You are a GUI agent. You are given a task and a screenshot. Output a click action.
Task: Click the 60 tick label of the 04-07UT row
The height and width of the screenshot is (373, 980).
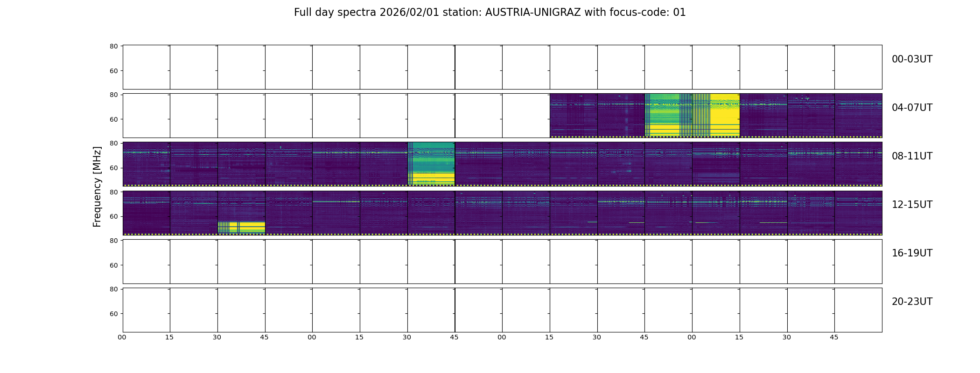tap(113, 119)
